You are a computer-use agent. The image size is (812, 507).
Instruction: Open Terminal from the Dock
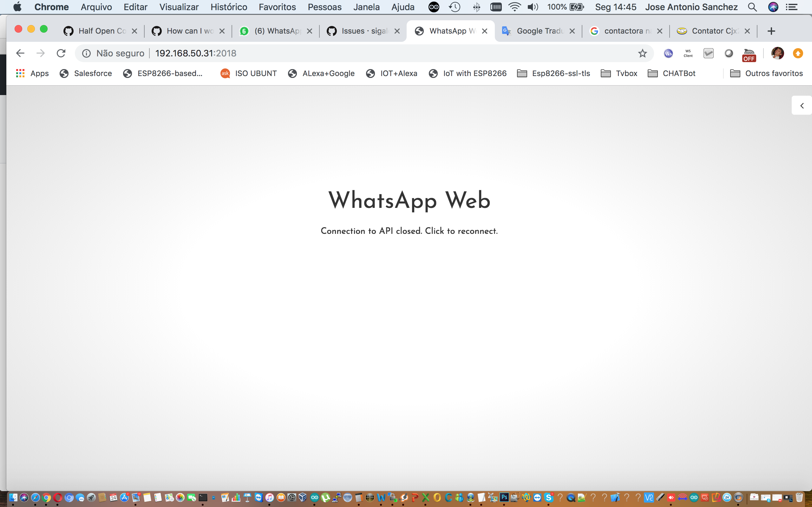203,498
